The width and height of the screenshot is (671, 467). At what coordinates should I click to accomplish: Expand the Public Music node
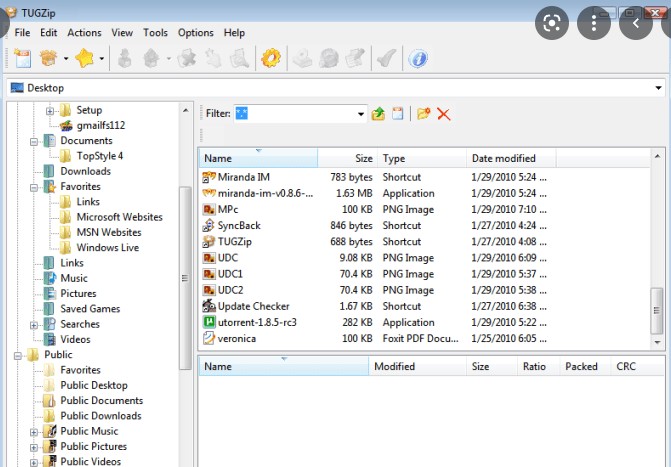coord(34,432)
